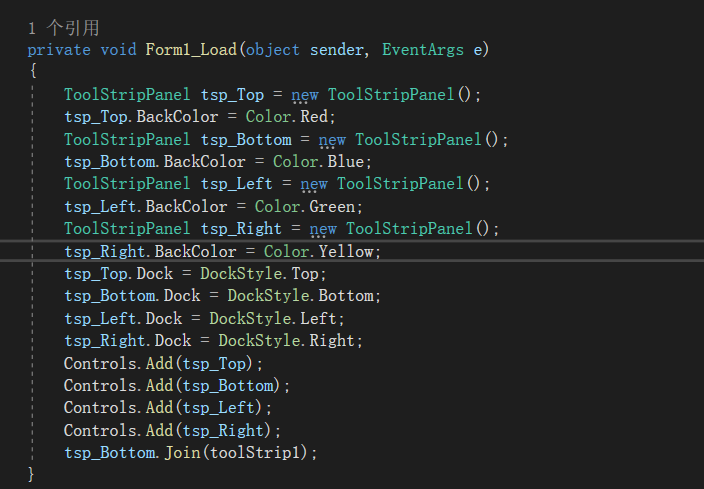Click the line declaring tsp_Top ToolStripPanel
This screenshot has height=489, width=704.
point(272,94)
